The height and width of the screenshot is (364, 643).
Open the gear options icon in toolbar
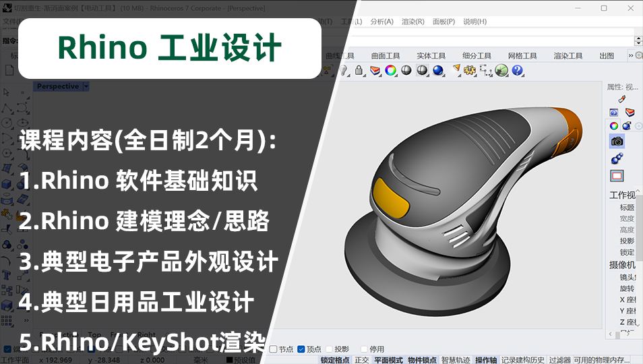click(470, 71)
